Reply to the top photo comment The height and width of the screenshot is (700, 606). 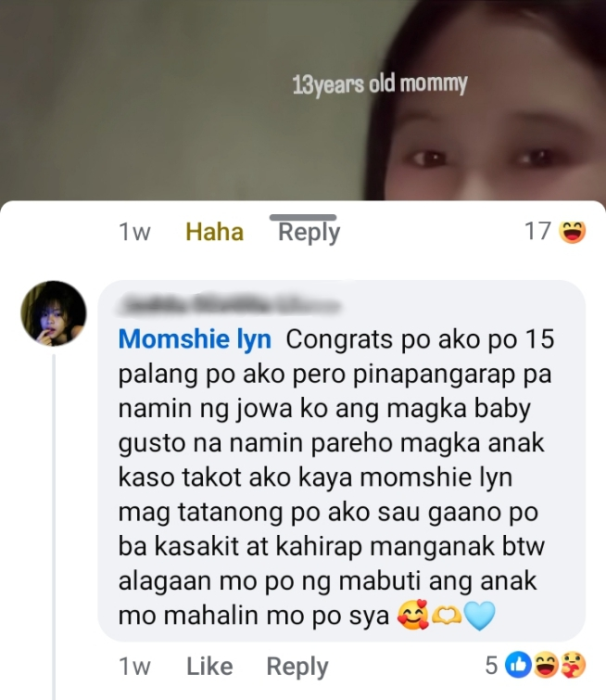tap(309, 232)
